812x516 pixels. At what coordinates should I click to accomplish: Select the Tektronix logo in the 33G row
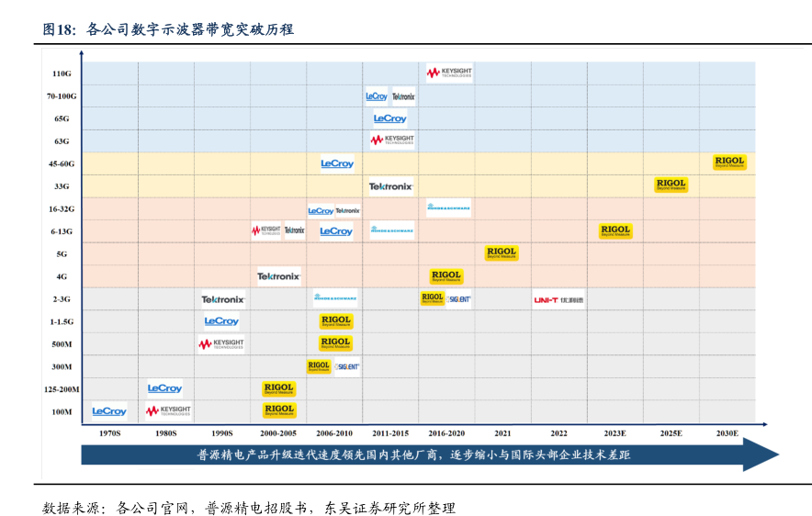(391, 186)
